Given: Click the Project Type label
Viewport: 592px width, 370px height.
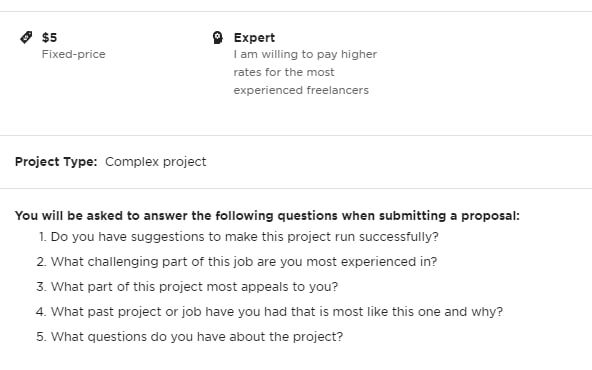Looking at the screenshot, I should [x=56, y=162].
